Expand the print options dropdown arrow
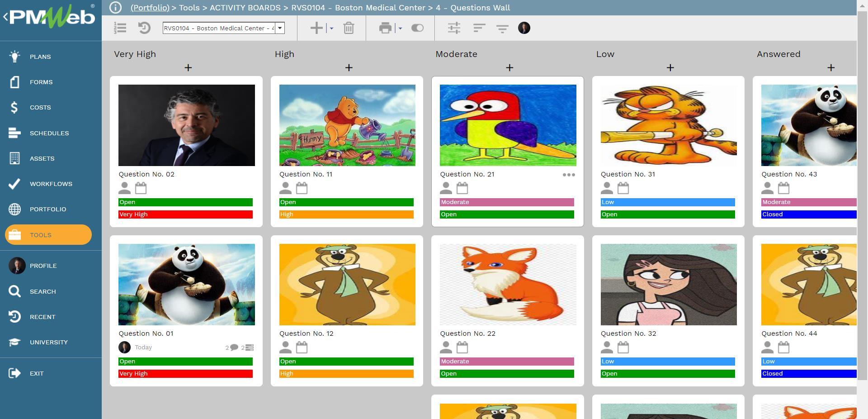This screenshot has width=868, height=419. (400, 28)
